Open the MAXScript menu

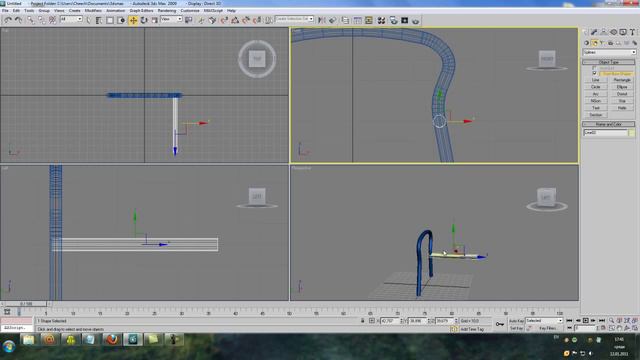click(x=213, y=11)
